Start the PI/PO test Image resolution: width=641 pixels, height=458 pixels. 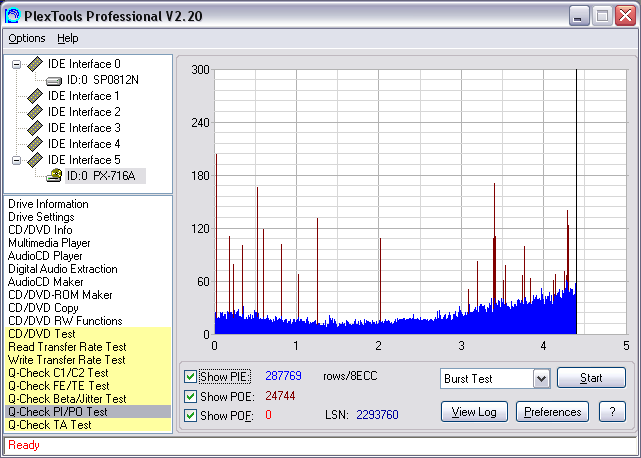(591, 378)
